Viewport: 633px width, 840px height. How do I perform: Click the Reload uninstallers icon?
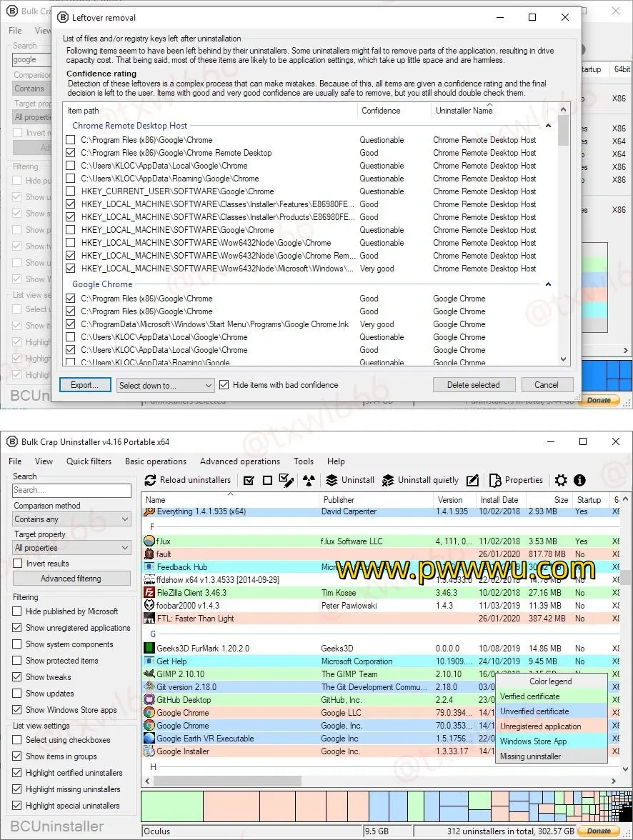point(151,480)
